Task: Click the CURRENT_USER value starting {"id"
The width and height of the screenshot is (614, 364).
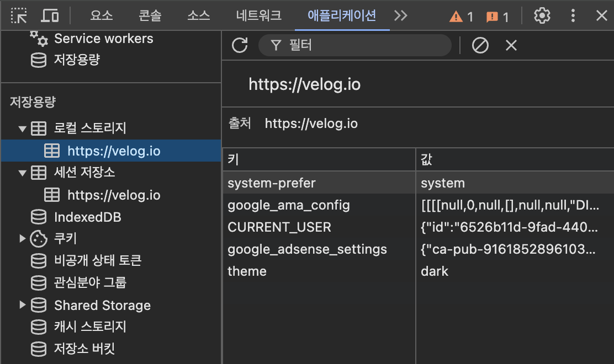Action: [515, 227]
